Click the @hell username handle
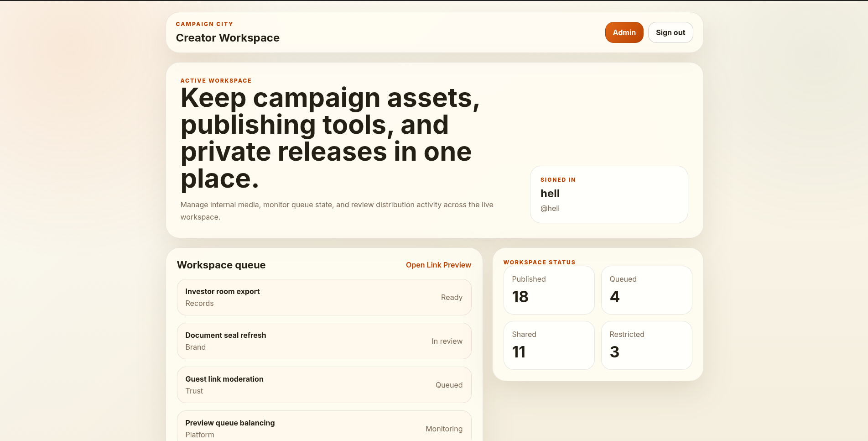The width and height of the screenshot is (868, 441). tap(550, 209)
